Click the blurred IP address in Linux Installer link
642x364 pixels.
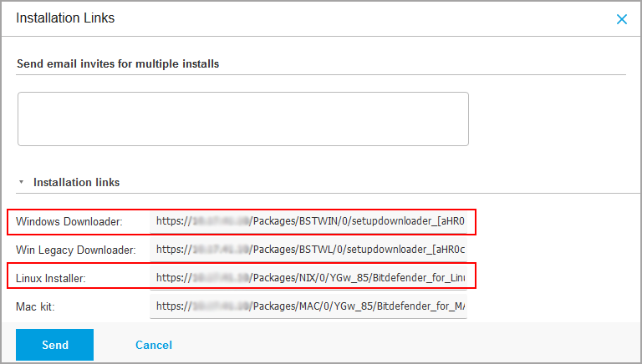point(222,277)
